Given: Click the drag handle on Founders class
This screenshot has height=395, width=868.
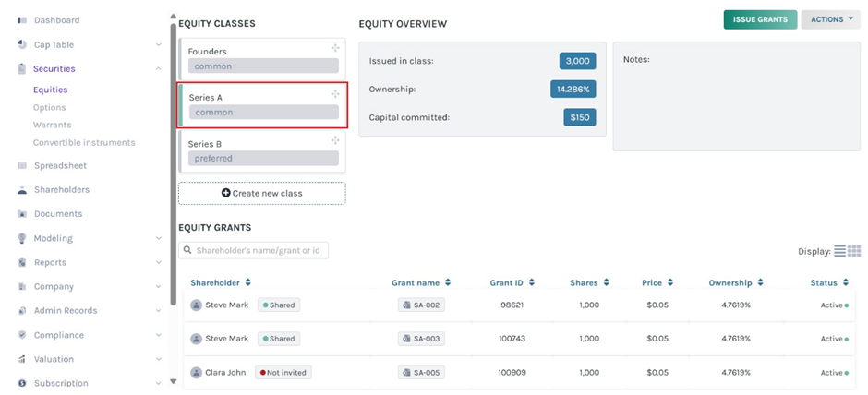Looking at the screenshot, I should (x=335, y=48).
